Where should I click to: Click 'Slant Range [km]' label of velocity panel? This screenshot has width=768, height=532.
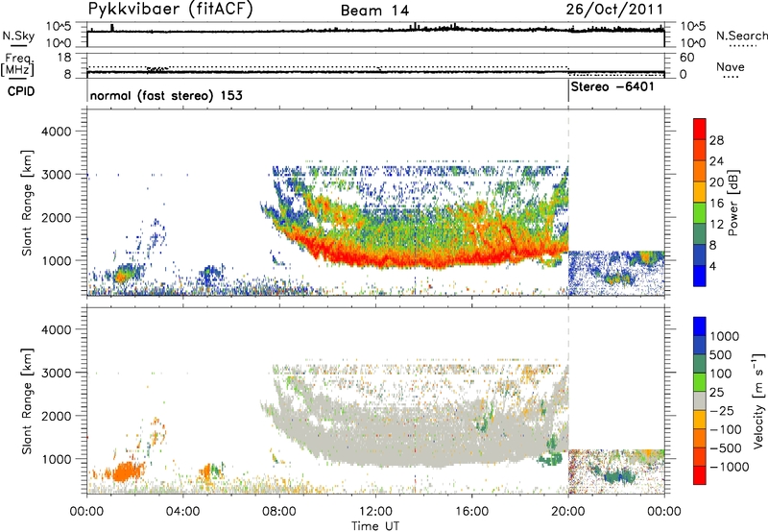point(27,401)
